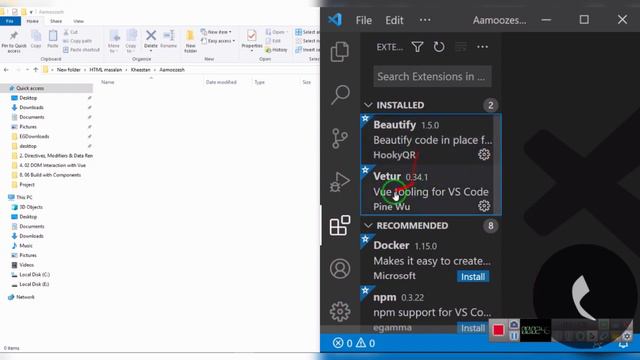Image resolution: width=640 pixels, height=360 pixels.
Task: Switch to the Home ribbon tab
Action: tap(33, 21)
